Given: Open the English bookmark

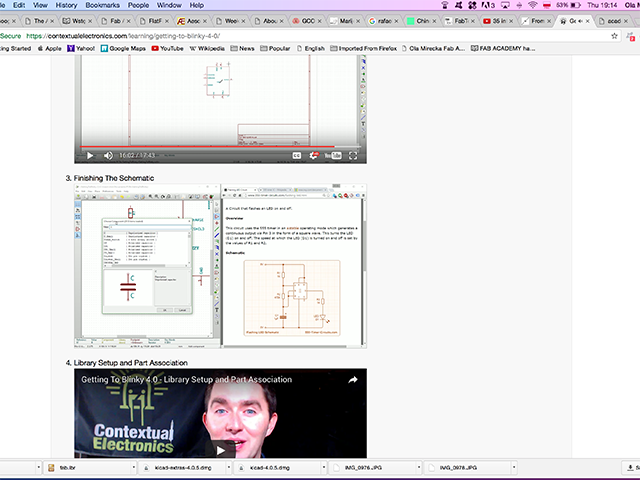Looking at the screenshot, I should (x=311, y=48).
